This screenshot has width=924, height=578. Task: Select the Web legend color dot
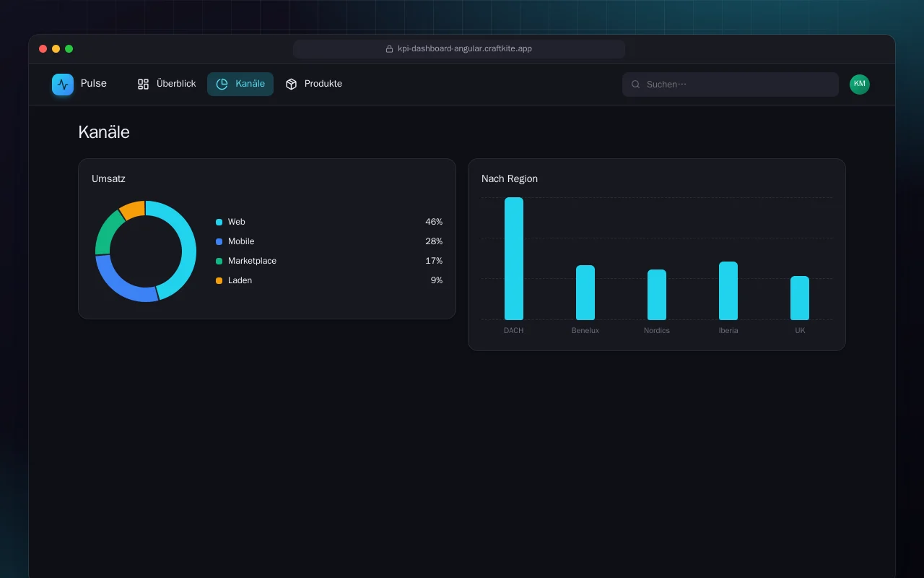click(219, 222)
